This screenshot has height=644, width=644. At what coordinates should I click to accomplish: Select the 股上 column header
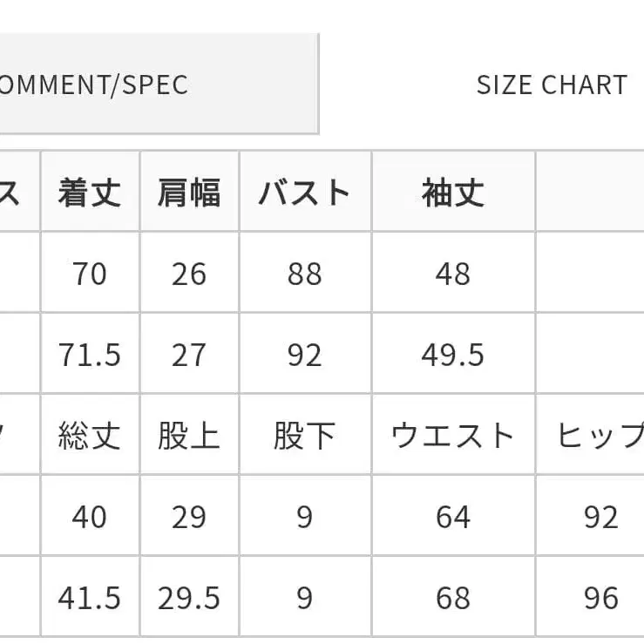[x=188, y=436]
